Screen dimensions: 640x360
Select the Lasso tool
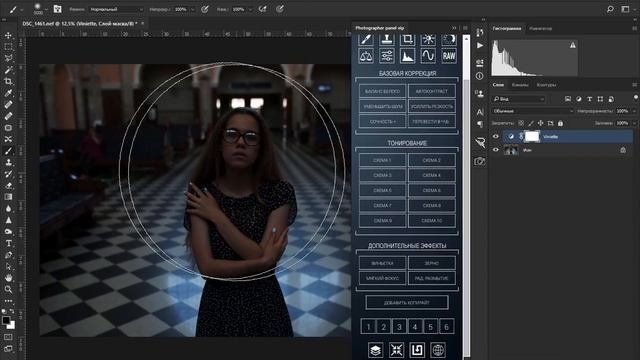click(8, 58)
